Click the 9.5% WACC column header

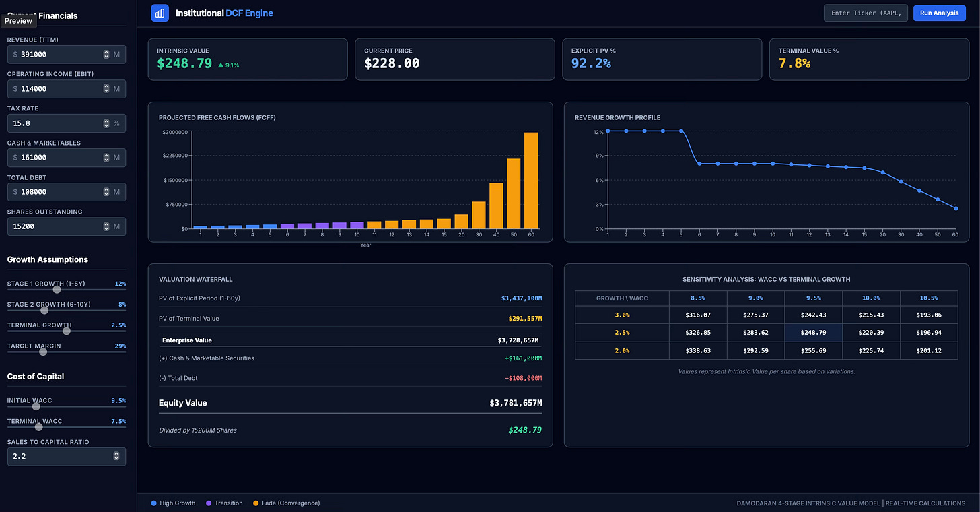tap(814, 298)
